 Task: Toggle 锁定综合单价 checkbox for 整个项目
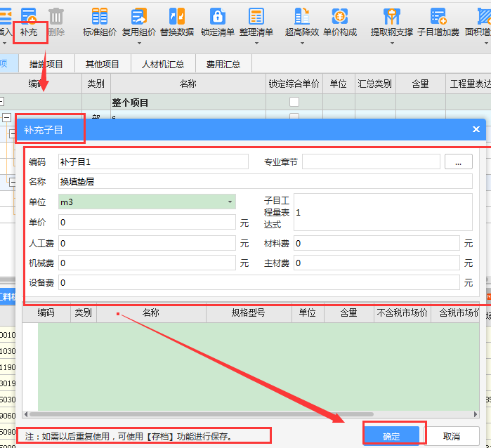294,103
